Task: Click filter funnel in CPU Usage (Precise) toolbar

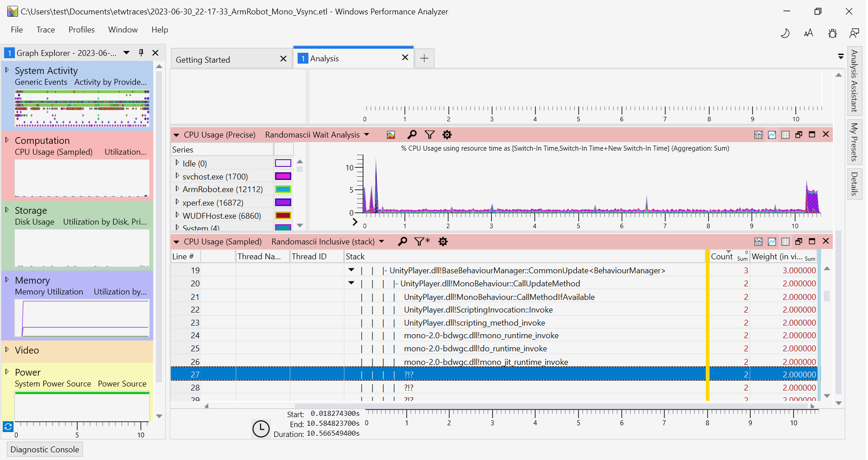Action: coord(430,135)
